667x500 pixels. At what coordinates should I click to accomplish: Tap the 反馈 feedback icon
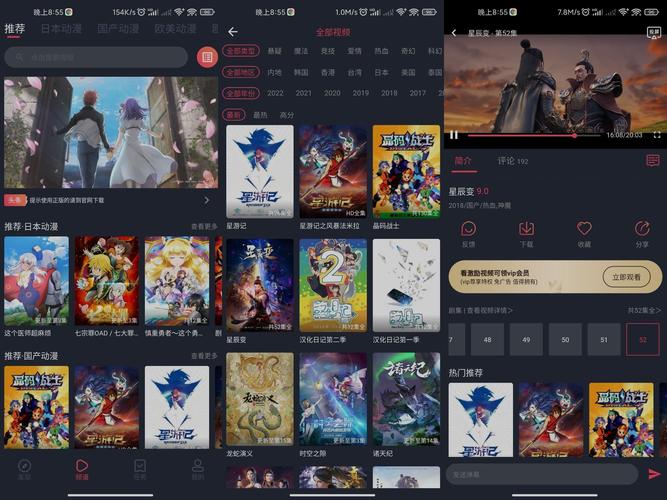click(468, 230)
